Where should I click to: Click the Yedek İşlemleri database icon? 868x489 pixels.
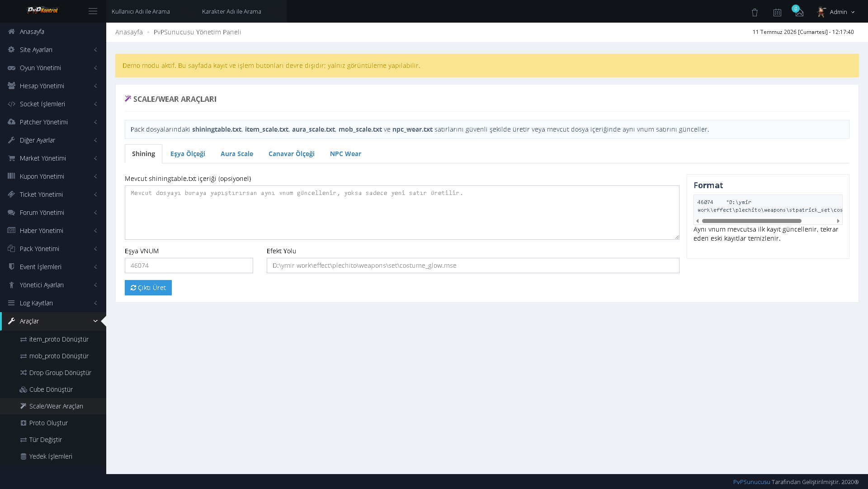coord(24,456)
